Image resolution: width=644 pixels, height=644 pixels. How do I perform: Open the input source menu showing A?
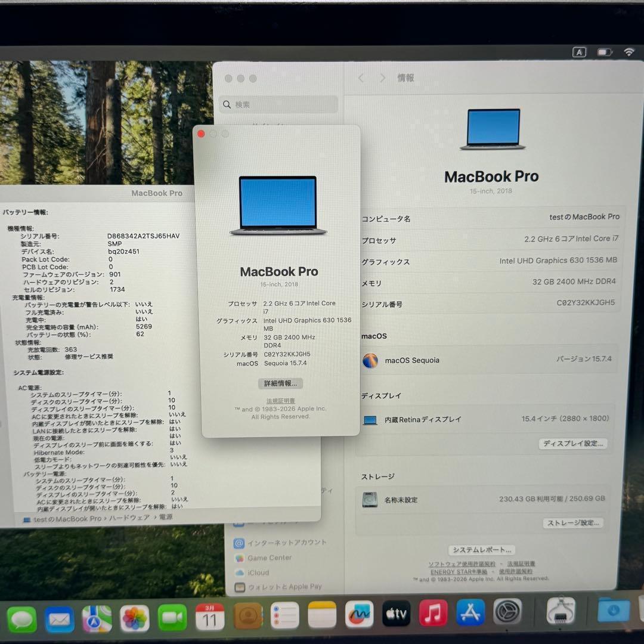click(x=579, y=52)
